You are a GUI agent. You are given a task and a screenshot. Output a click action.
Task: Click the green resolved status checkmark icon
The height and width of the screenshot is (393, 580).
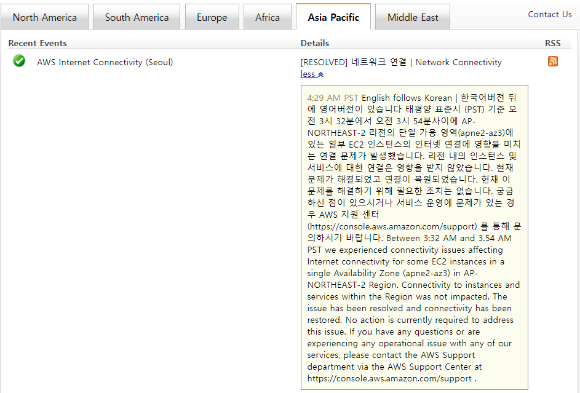pos(19,61)
